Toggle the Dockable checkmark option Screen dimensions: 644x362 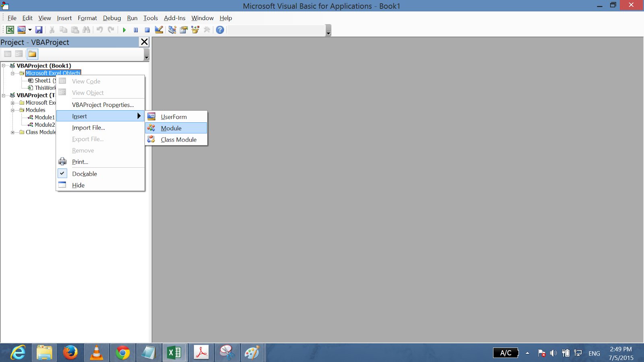pyautogui.click(x=100, y=174)
